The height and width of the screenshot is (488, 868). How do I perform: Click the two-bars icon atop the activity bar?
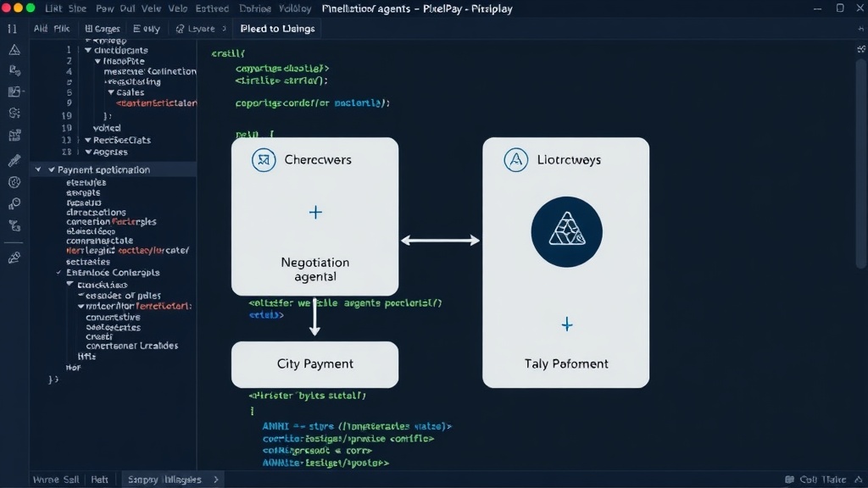(x=12, y=29)
